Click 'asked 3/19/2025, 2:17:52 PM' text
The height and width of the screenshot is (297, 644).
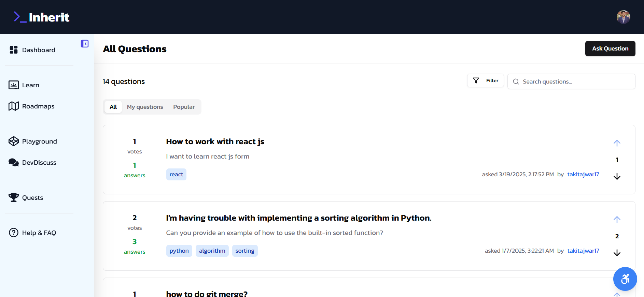(x=518, y=174)
